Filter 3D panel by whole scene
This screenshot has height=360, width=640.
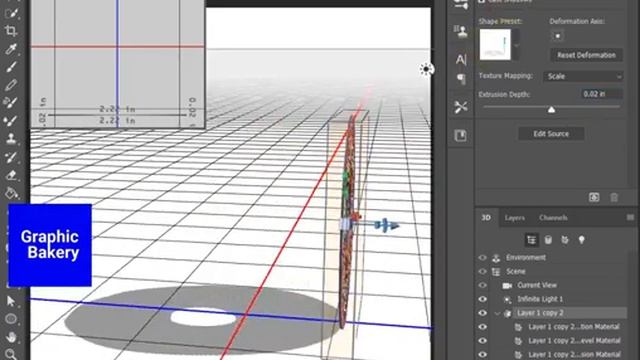pyautogui.click(x=531, y=240)
